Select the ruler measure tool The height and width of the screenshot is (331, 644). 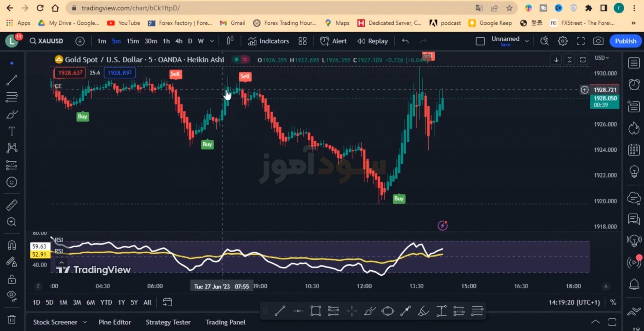(x=12, y=205)
